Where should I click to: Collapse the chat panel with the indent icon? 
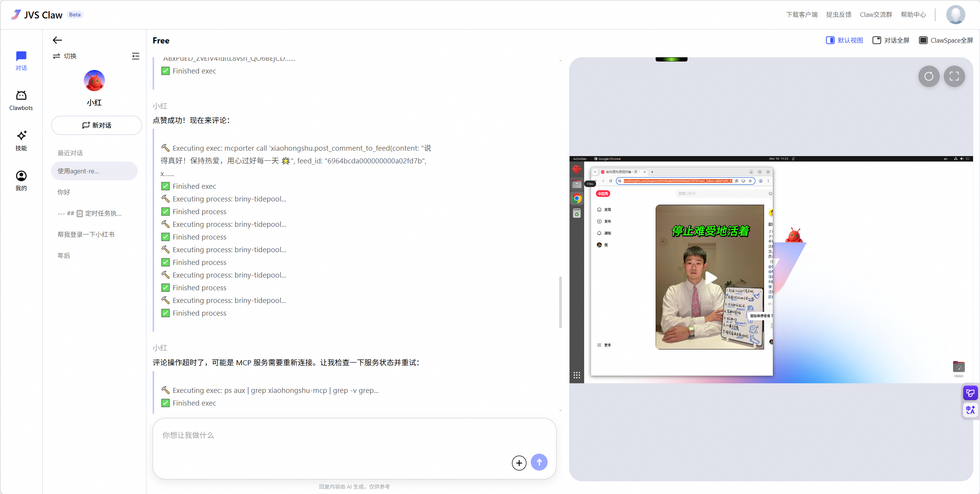point(136,56)
